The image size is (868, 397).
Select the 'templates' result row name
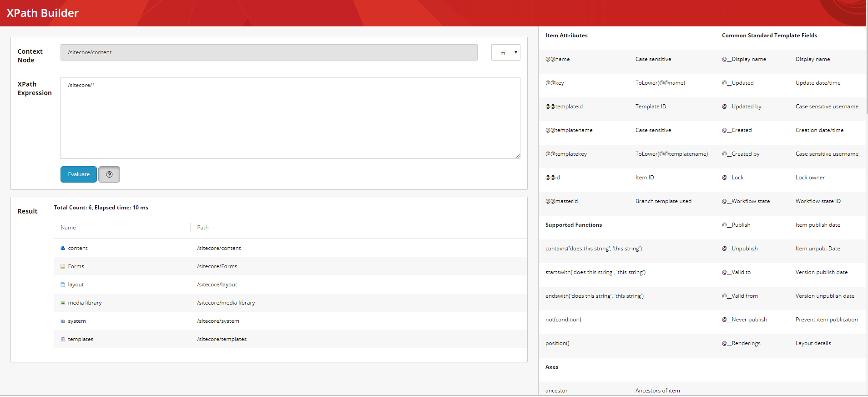[81, 339]
